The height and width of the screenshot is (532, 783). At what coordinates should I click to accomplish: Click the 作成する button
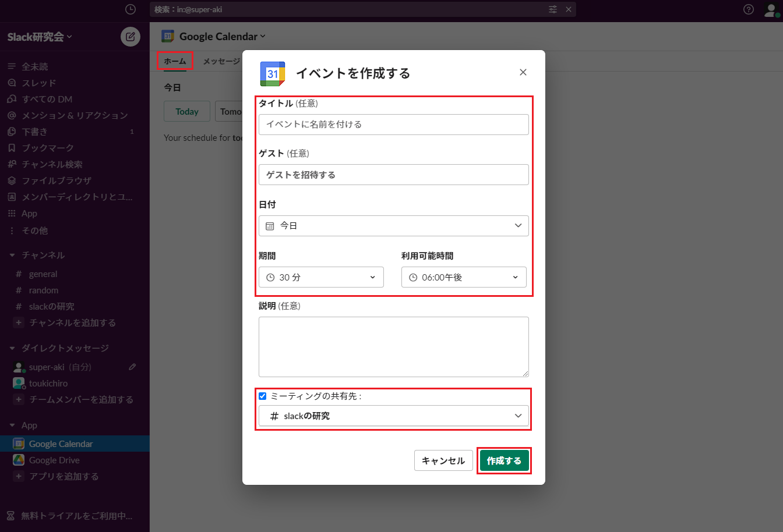(504, 461)
